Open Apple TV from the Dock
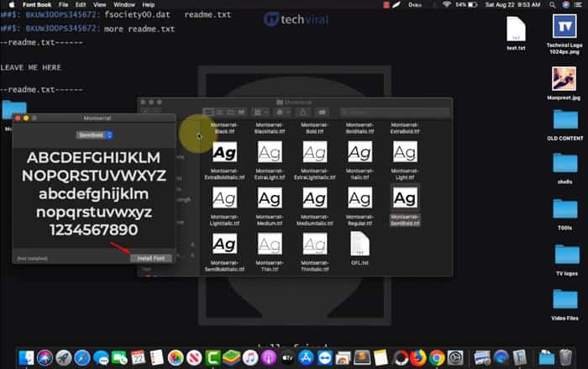 [287, 358]
